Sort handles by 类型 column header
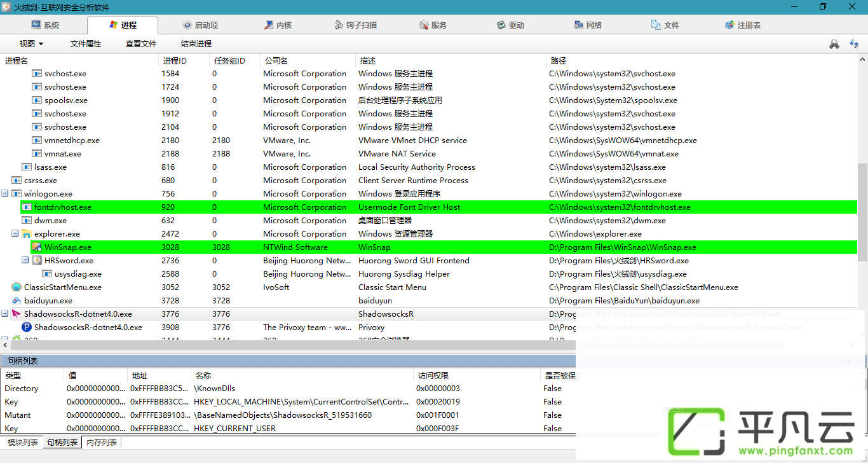The height and width of the screenshot is (463, 868). 32,375
